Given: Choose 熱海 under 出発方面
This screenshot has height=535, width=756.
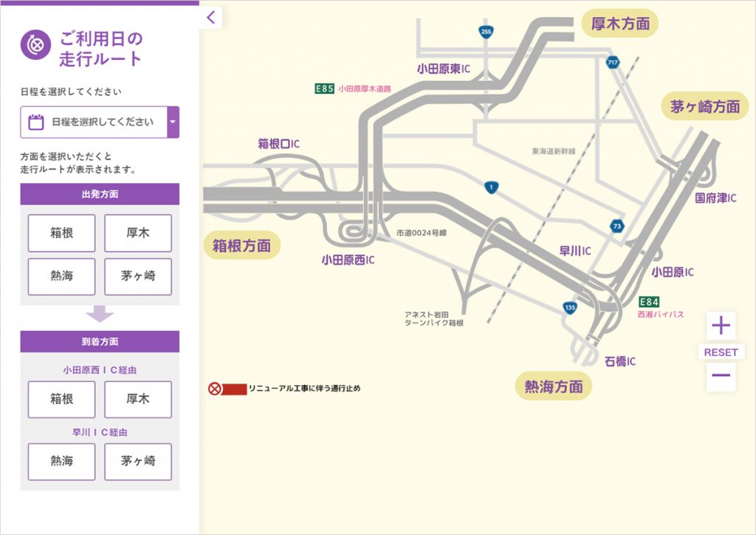Looking at the screenshot, I should pos(61,277).
